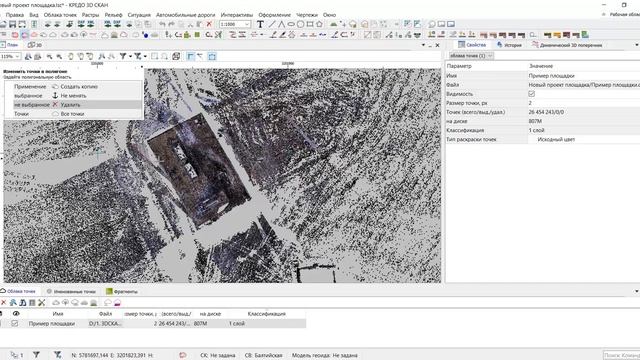Open the Чертежи menu
The height and width of the screenshot is (360, 640).
point(307,15)
